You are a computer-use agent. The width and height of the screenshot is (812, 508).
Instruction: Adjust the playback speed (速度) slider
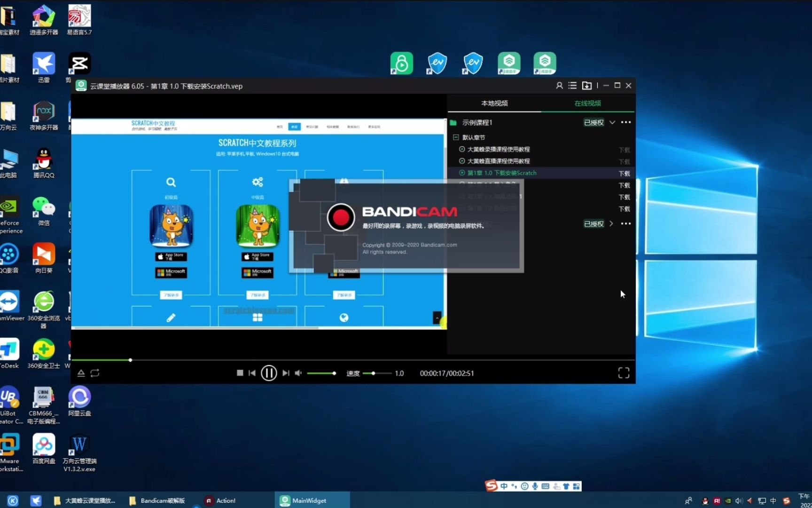click(377, 373)
